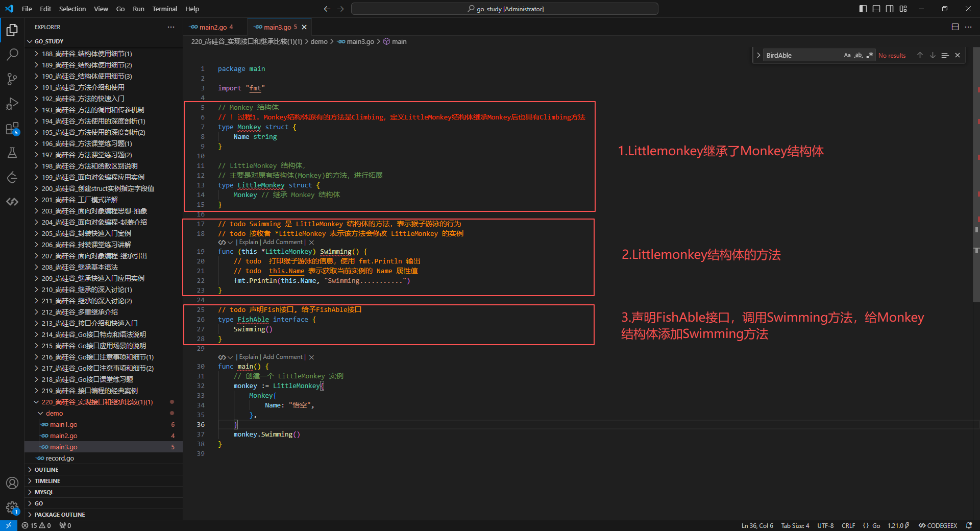Screen dimensions: 980x531
Task: Click Explain above the Swimming function
Action: (x=249, y=243)
